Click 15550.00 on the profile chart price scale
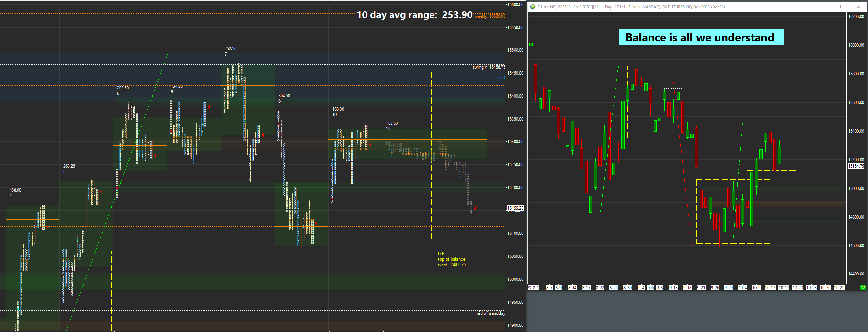This screenshot has height=332, width=868. [516, 28]
